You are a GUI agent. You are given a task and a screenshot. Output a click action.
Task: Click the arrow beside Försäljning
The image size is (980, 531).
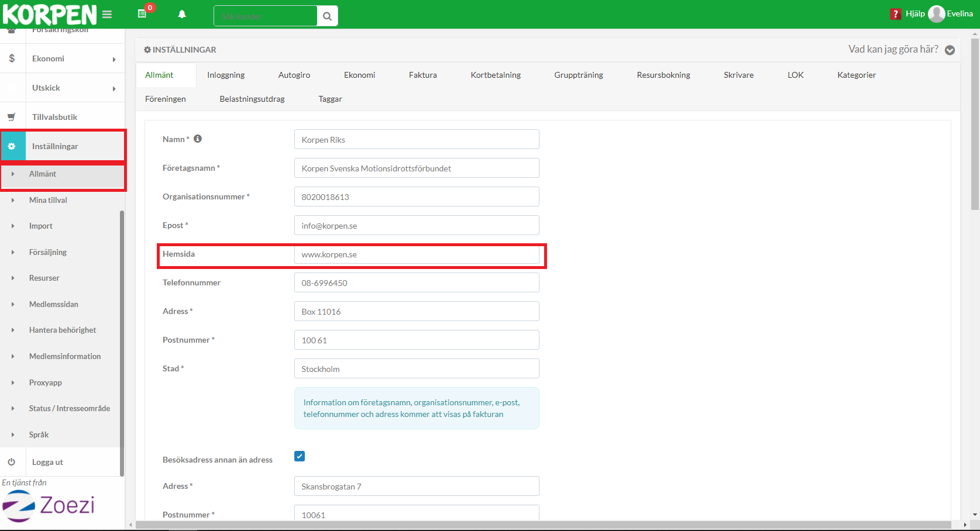[13, 252]
